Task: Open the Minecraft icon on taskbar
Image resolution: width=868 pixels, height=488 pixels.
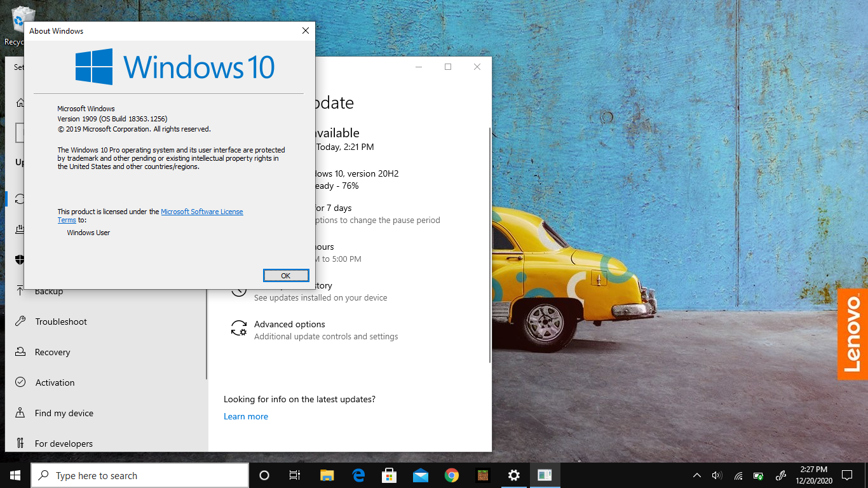Action: 483,475
